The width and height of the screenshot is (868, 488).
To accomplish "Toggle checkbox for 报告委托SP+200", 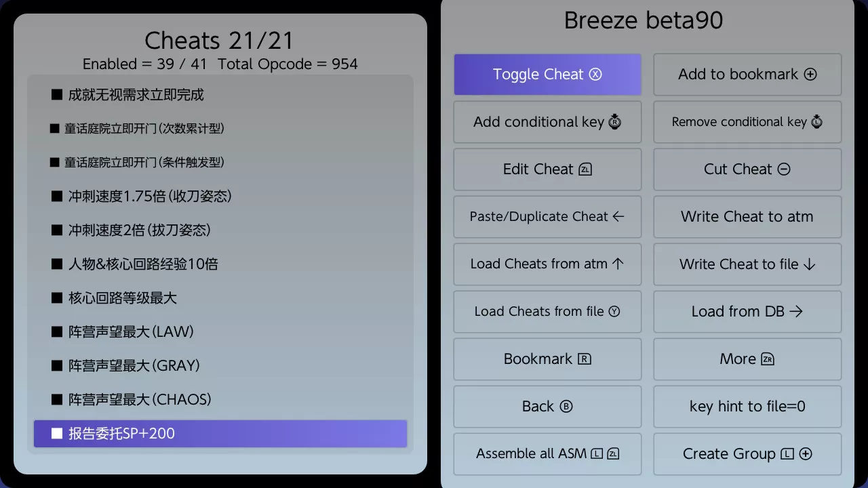I will [57, 434].
